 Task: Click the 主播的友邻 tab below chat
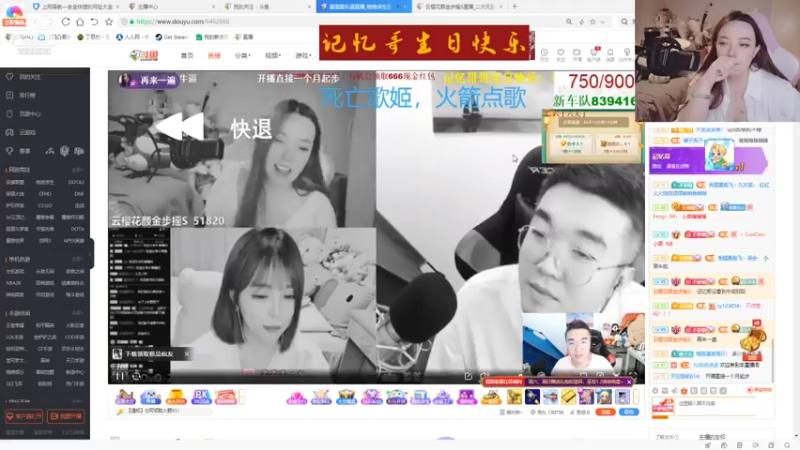[711, 437]
